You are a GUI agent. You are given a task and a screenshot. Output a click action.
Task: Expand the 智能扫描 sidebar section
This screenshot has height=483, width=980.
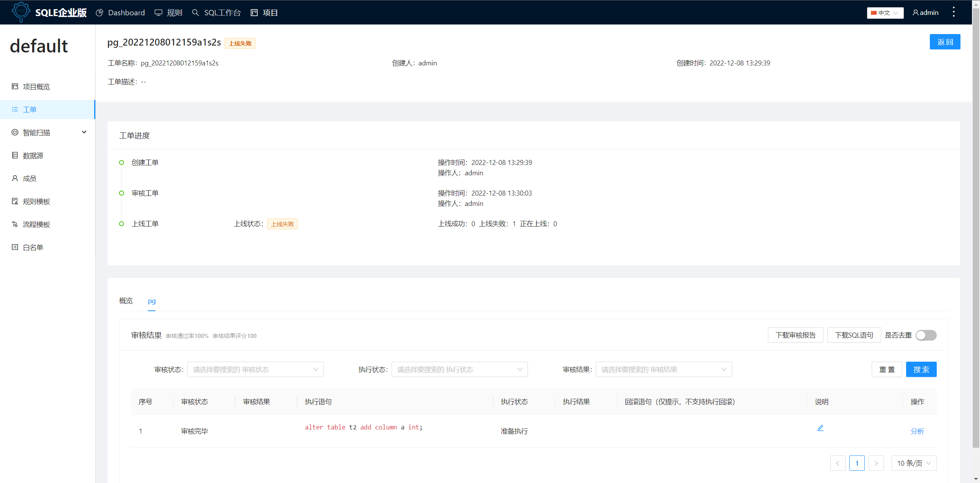tap(84, 132)
